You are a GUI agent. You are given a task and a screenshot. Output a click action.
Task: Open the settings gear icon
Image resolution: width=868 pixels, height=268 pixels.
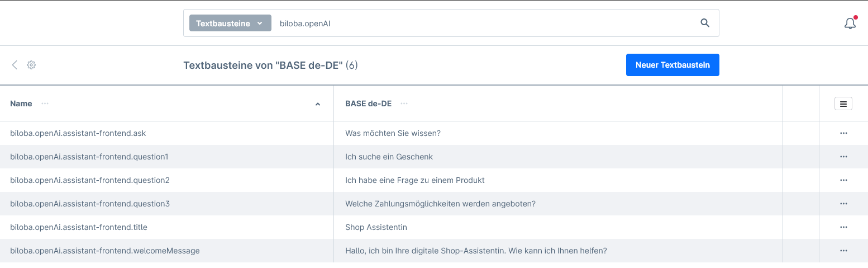(x=31, y=65)
